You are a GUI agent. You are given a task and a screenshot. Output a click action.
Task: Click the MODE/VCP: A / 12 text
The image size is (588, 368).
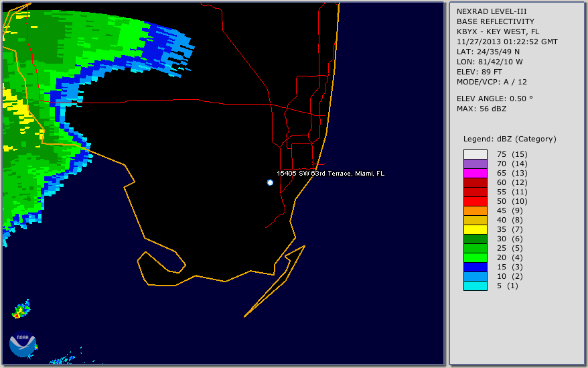[x=492, y=82]
